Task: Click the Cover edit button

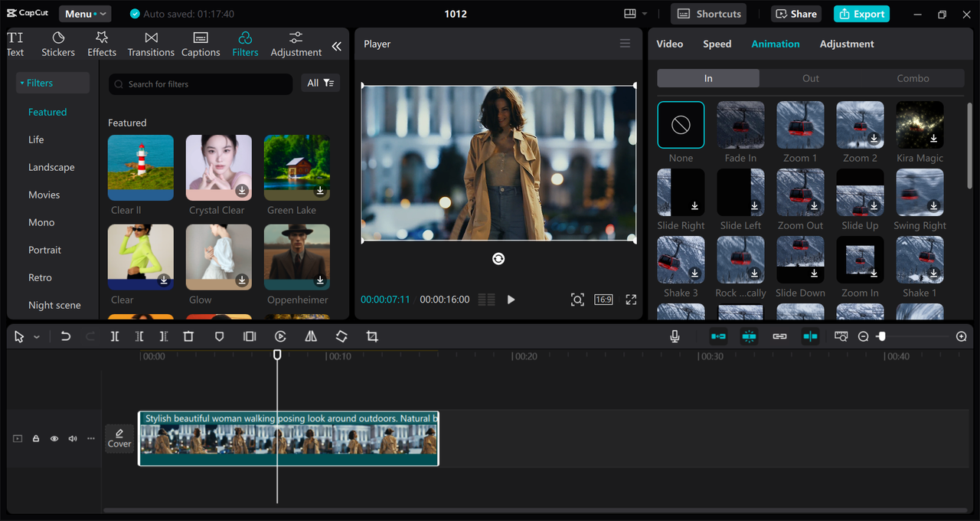Action: pos(119,438)
